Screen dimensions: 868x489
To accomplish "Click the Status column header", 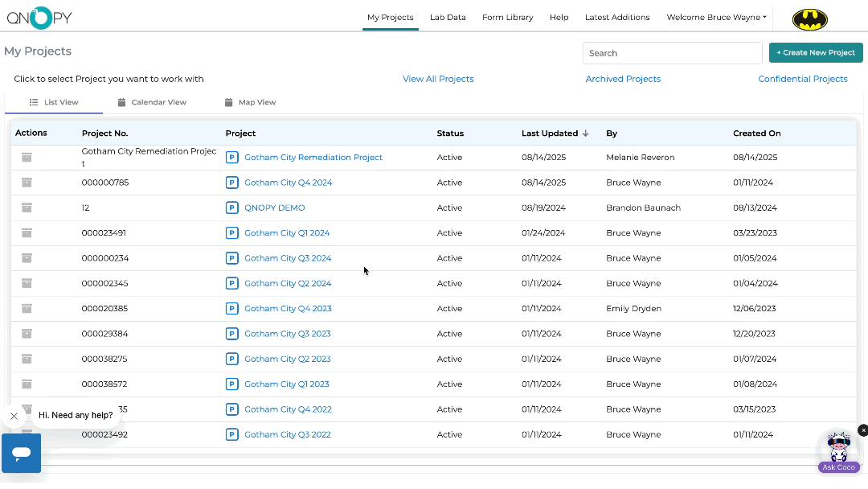I will (x=450, y=133).
